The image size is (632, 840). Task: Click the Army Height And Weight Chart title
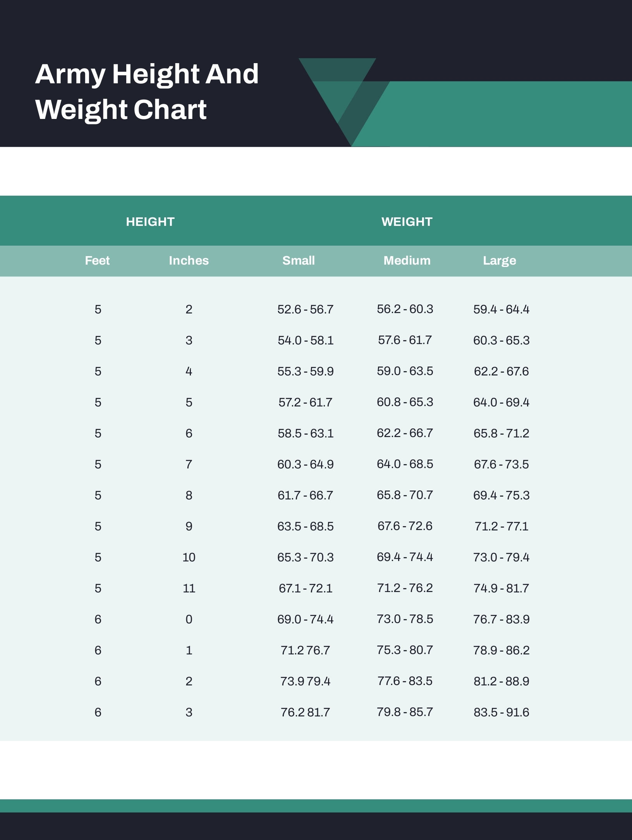[147, 91]
